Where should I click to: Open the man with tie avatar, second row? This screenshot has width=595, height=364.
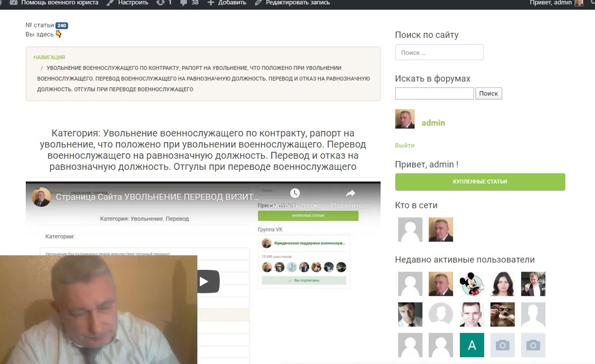coord(410,314)
